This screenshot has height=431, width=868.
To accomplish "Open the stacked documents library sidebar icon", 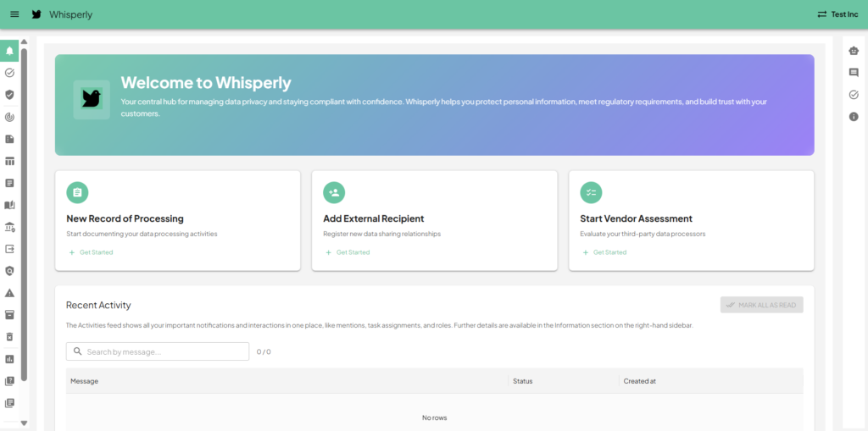I will (x=9, y=403).
